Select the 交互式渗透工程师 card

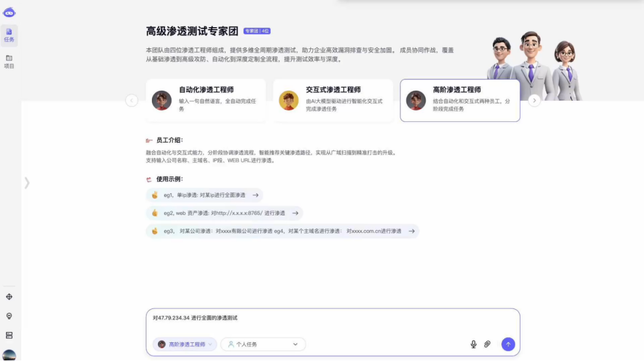333,100
